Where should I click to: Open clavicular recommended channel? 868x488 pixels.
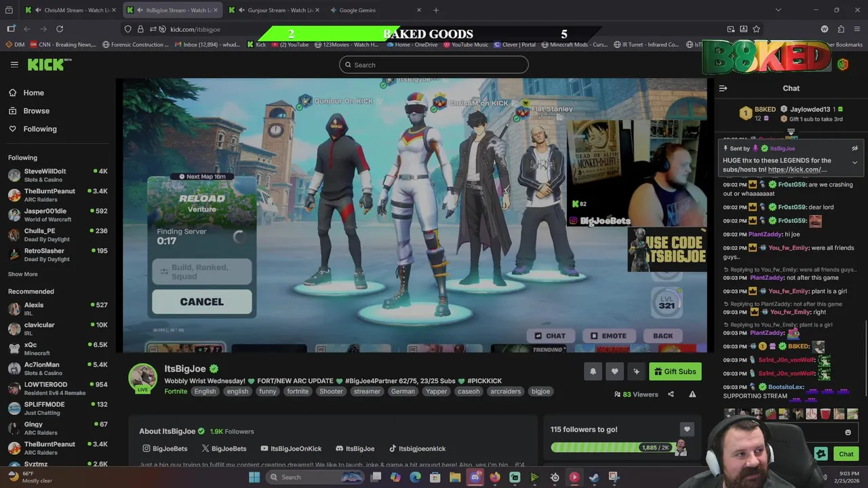[x=58, y=329]
